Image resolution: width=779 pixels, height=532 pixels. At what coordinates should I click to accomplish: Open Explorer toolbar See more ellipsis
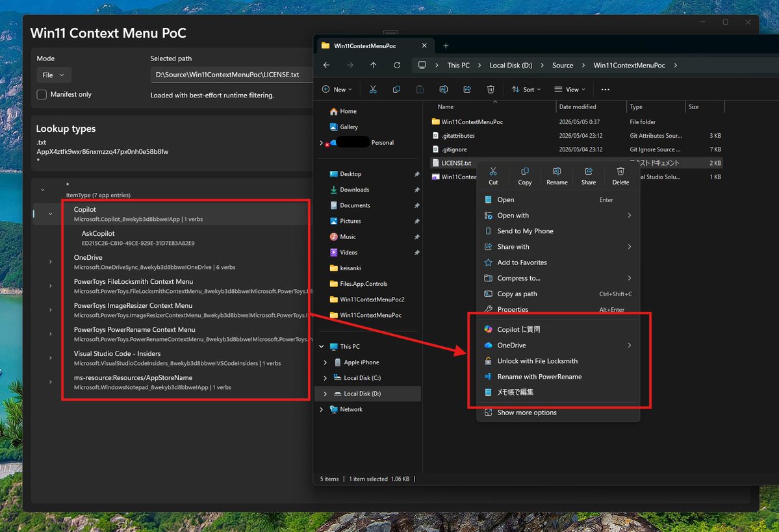(x=605, y=90)
